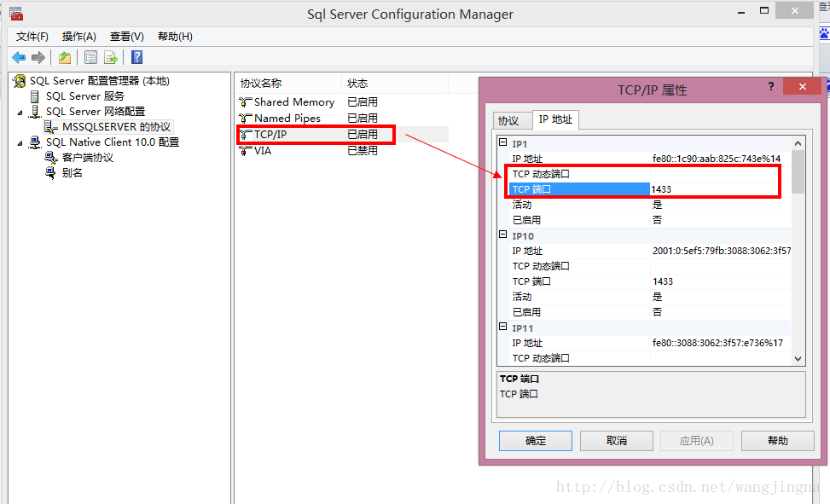The height and width of the screenshot is (504, 830).
Task: Click the SQL Native Client 10.0 配置 icon
Action: [35, 142]
